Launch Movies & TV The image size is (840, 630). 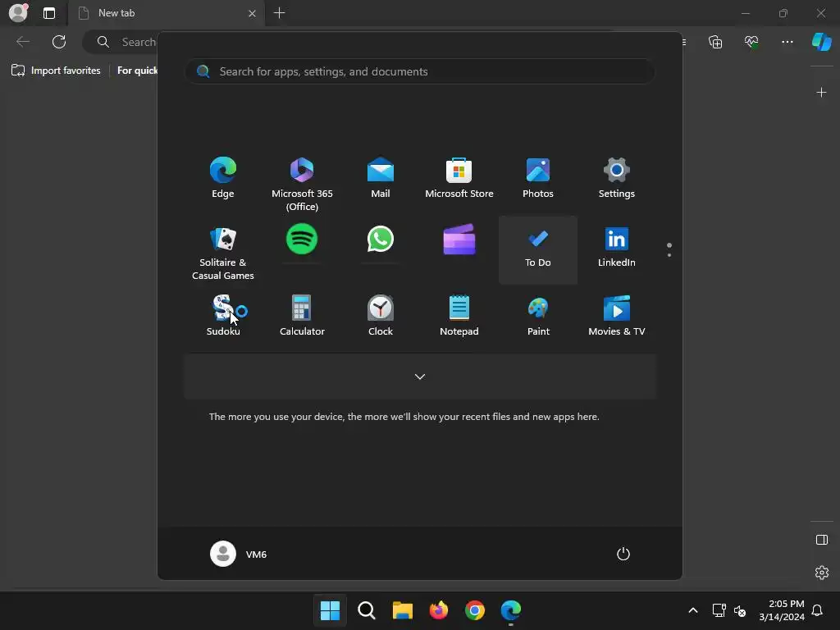click(617, 316)
